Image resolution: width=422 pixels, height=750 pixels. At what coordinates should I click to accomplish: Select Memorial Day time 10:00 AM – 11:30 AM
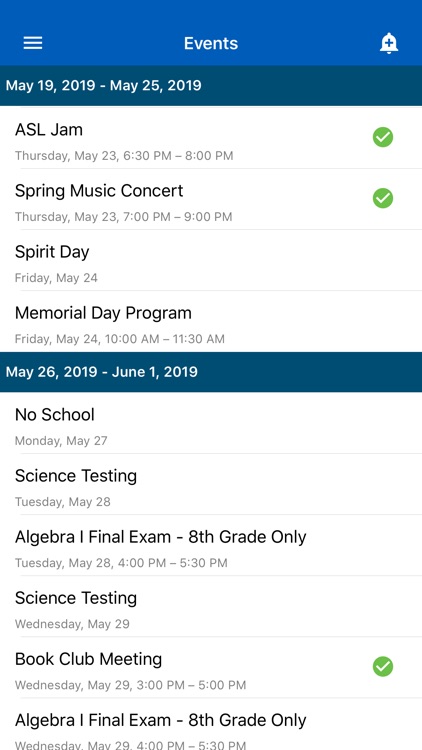point(120,339)
